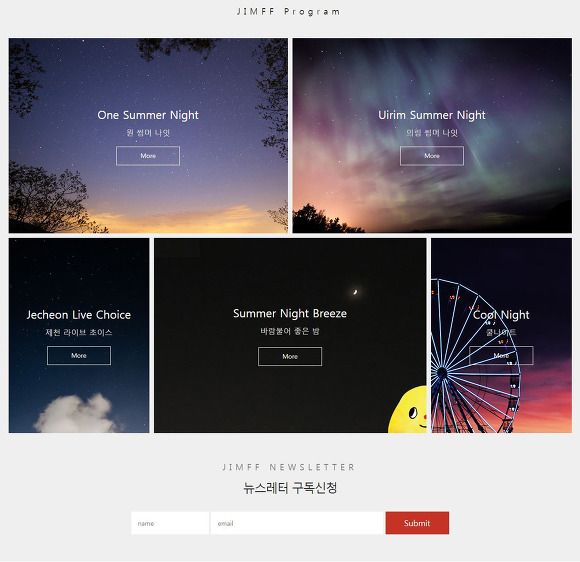Click More under Jecheon Live Choice
This screenshot has height=562, width=580.
click(79, 356)
